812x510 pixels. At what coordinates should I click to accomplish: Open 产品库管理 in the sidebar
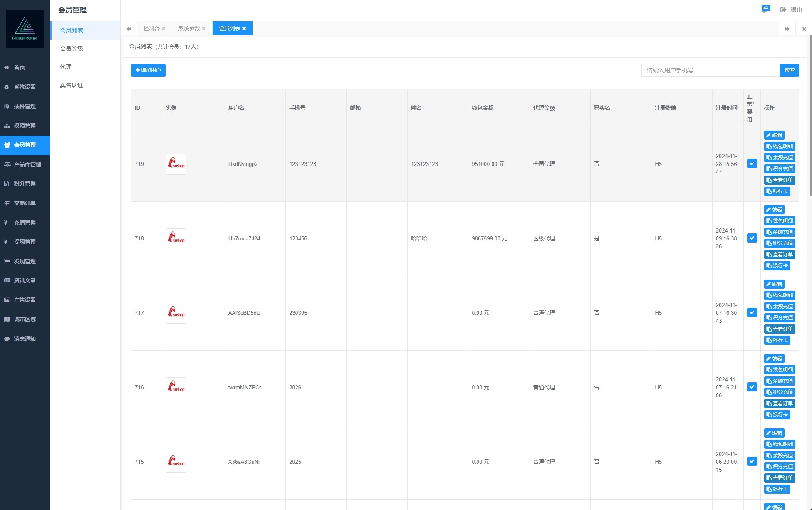(27, 164)
